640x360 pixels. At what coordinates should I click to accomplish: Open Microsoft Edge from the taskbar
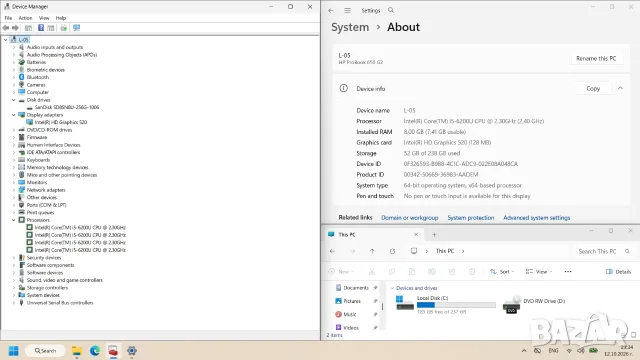tap(95, 351)
